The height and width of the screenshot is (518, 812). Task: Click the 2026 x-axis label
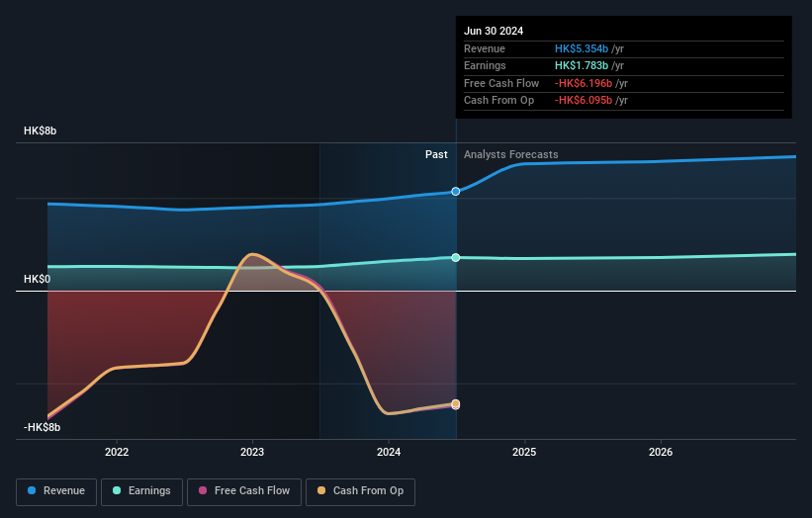point(661,452)
